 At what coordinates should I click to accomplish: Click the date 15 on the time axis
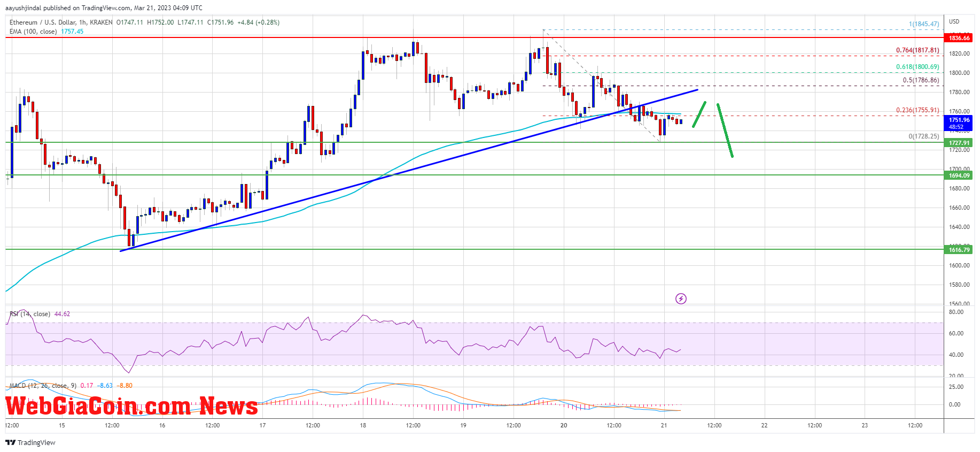[62, 425]
